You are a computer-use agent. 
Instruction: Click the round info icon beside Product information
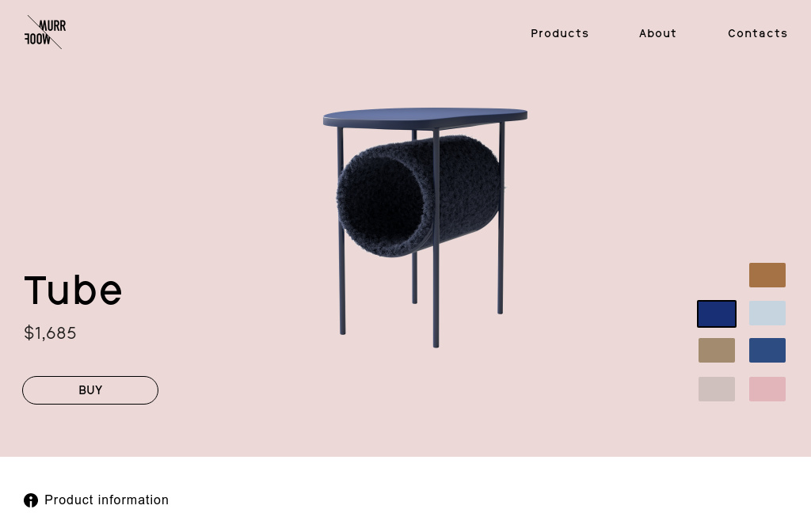31,500
